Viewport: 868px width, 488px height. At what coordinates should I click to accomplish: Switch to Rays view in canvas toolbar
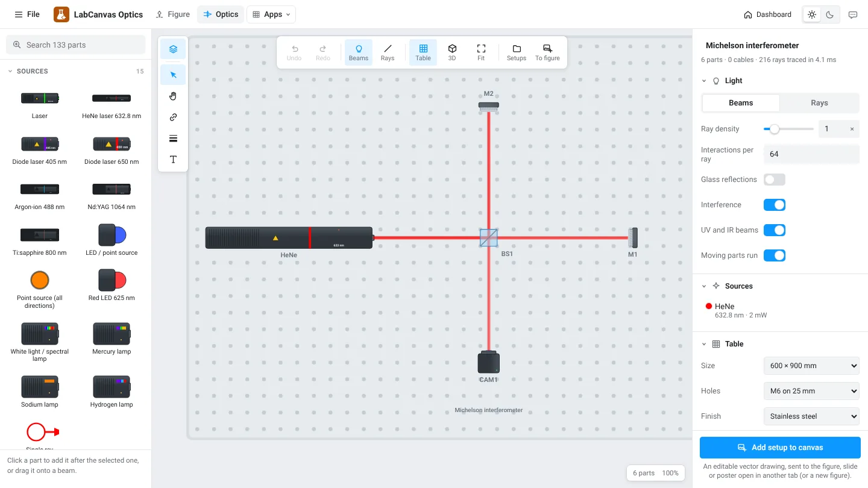[388, 52]
